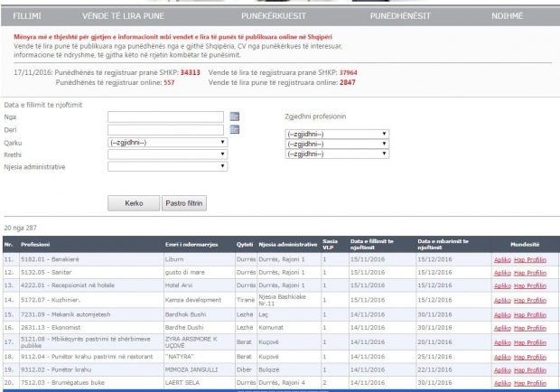Viewport: 560px width, 392px height.
Task: Expand the Rrethi dropdown
Action: [166, 154]
